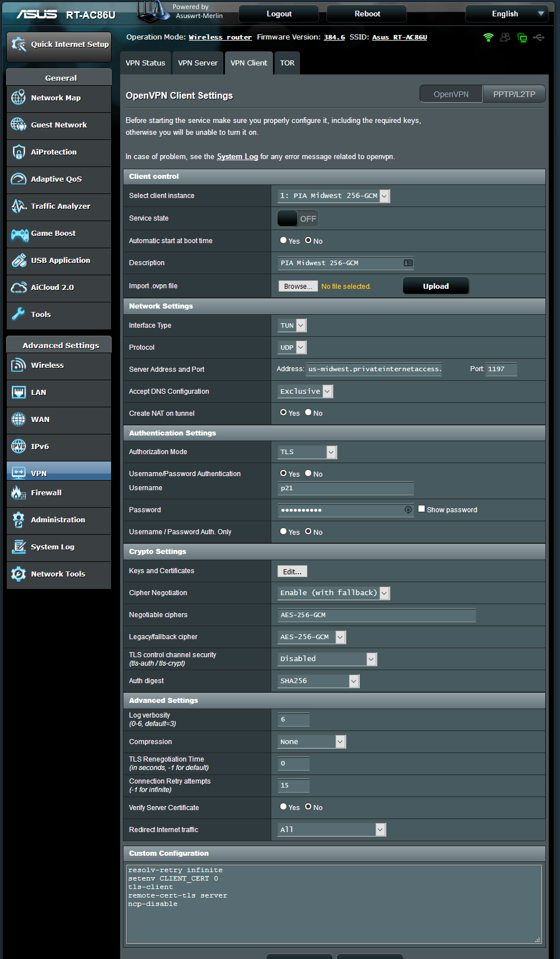Click the LAN port icon
The width and height of the screenshot is (560, 959).
point(19,392)
